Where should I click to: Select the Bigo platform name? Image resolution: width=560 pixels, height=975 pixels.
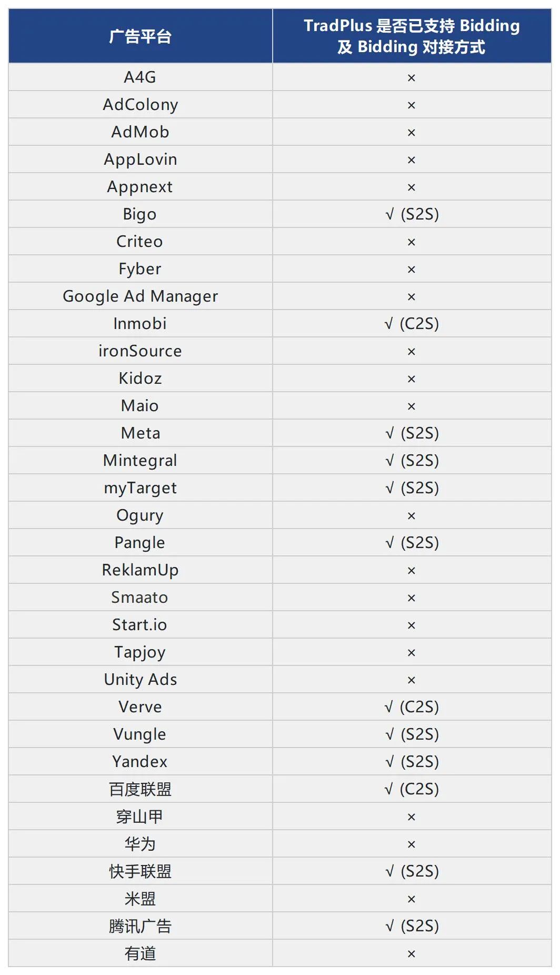tap(140, 214)
